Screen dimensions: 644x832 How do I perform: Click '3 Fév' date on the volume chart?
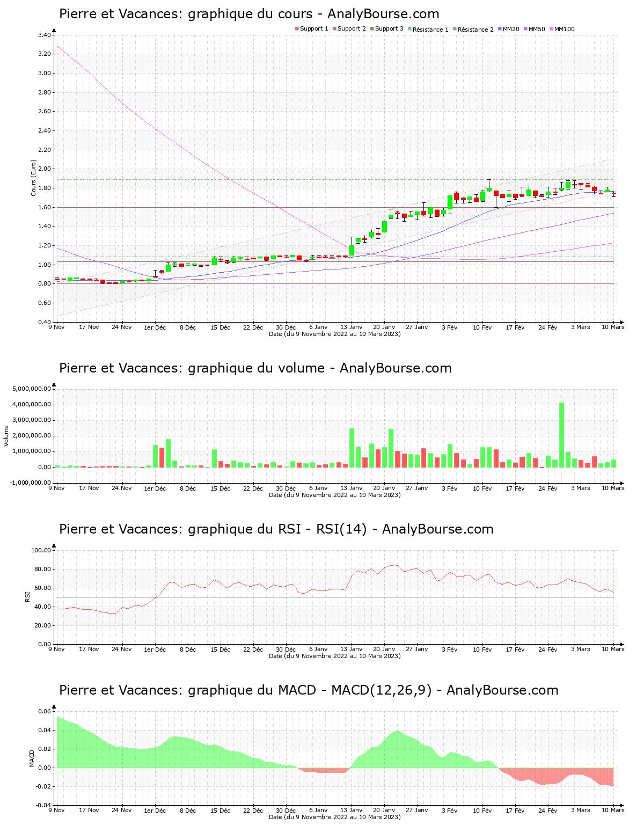coord(450,488)
